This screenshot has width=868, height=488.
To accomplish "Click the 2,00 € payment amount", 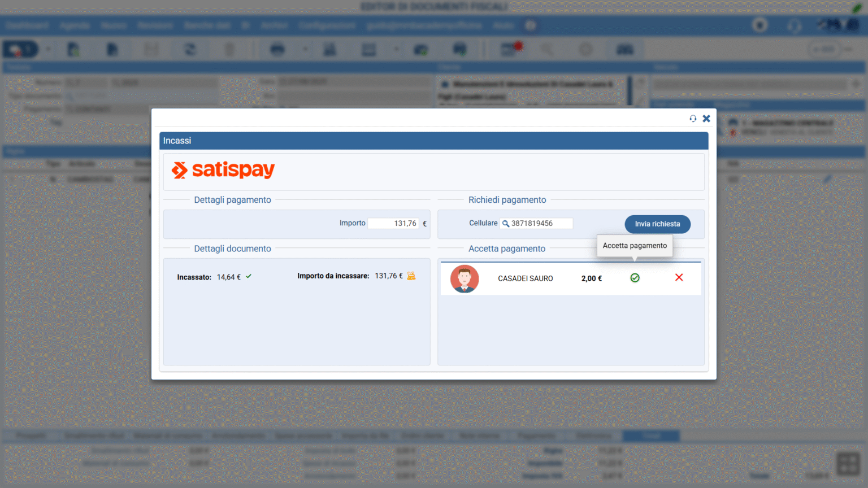I will pyautogui.click(x=591, y=278).
